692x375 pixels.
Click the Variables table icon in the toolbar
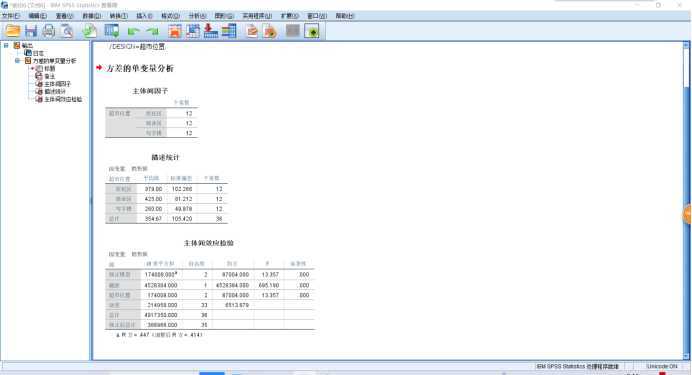coord(229,31)
